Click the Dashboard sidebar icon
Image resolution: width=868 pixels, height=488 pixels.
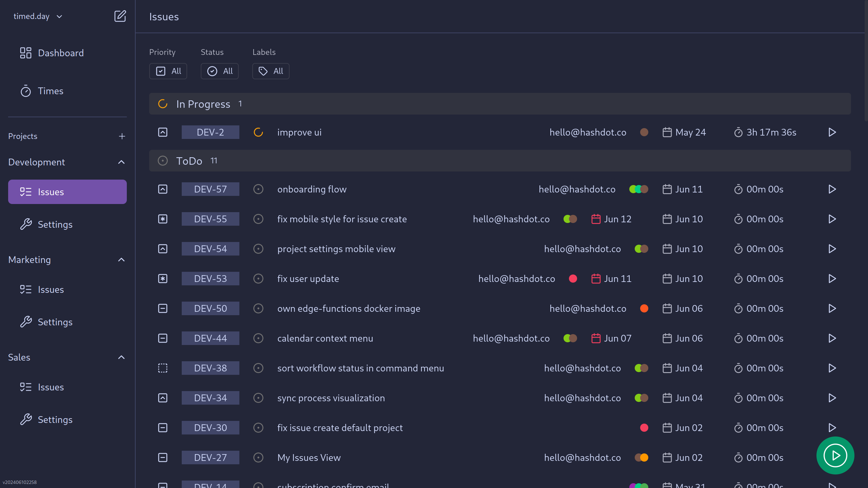click(x=26, y=53)
